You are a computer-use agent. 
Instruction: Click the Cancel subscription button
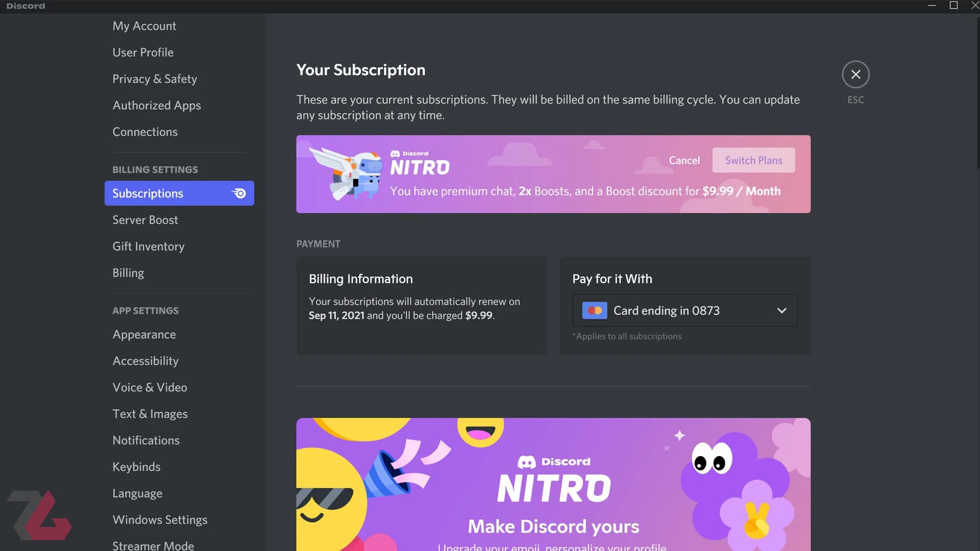click(684, 160)
